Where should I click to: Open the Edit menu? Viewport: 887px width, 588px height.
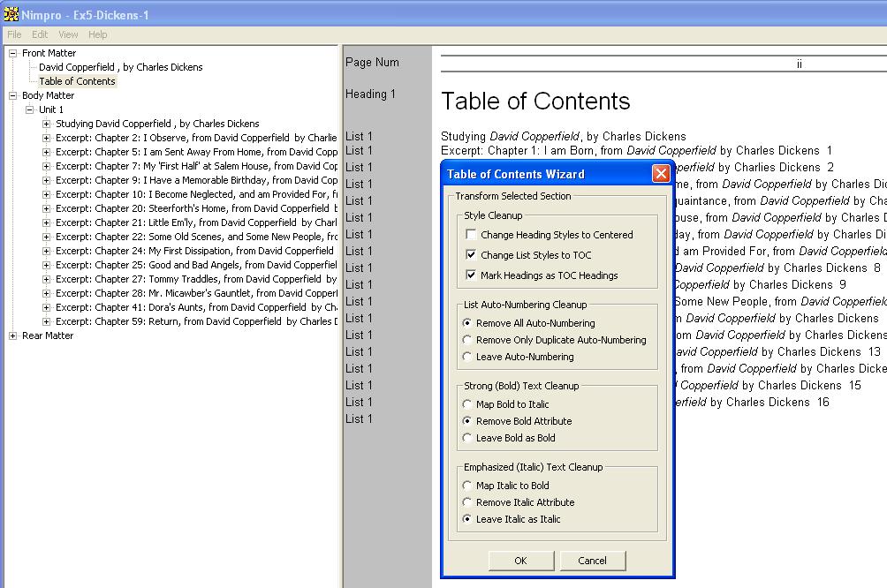tap(40, 34)
